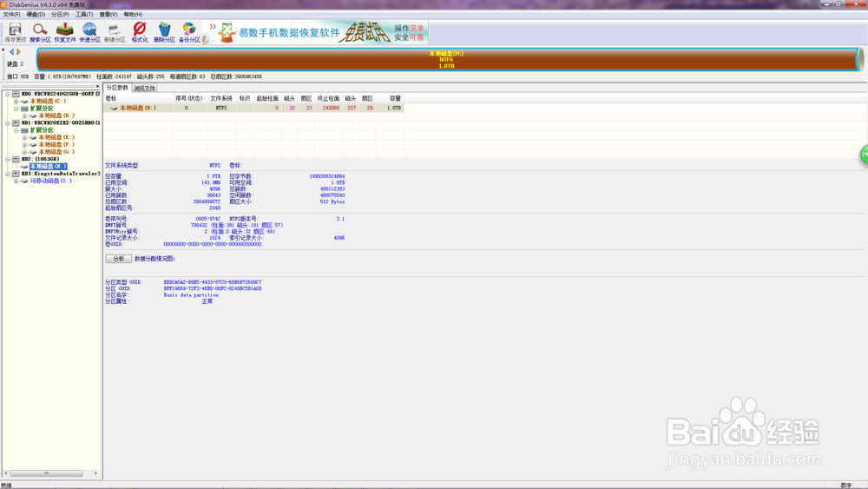
Task: Collapse 扩展分区 under HD0
Action: coord(16,109)
